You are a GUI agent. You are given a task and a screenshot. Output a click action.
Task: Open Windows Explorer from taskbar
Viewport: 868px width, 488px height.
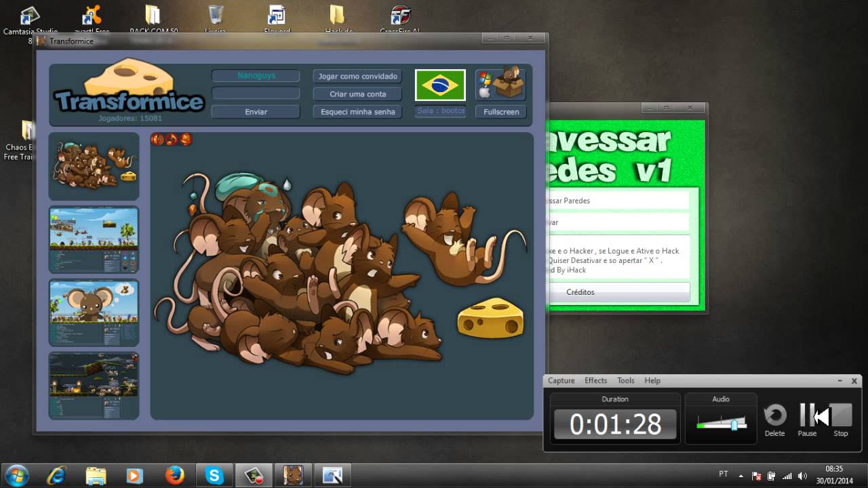(x=96, y=476)
